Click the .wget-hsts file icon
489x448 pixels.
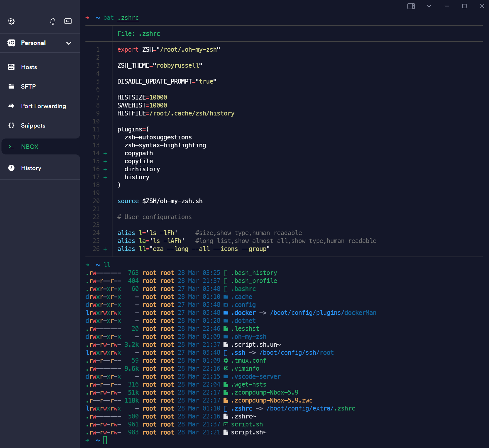tap(226, 385)
